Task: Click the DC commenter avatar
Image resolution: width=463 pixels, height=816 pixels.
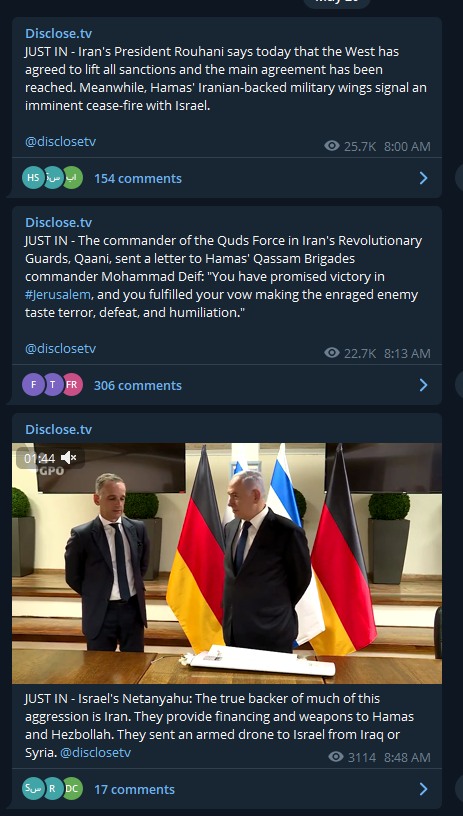Action: 72,789
